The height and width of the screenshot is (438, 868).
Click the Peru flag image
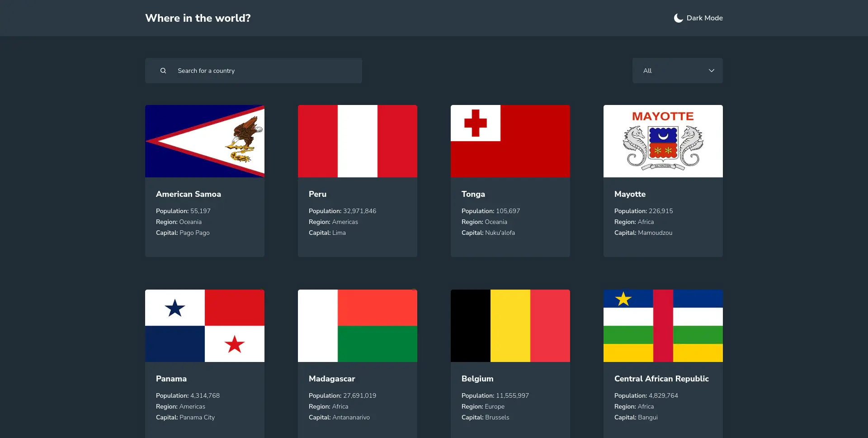point(357,141)
